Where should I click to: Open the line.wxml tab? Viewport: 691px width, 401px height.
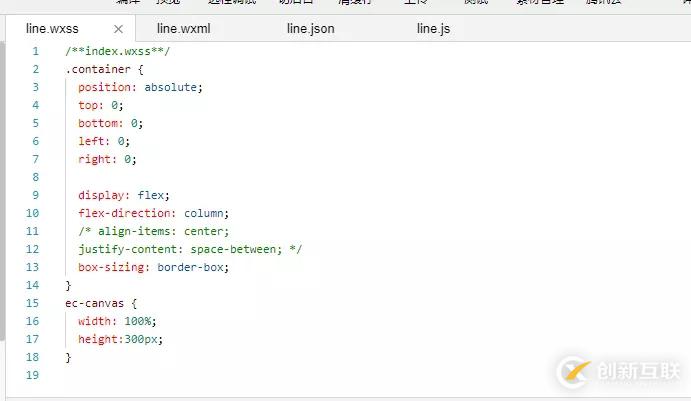point(183,29)
